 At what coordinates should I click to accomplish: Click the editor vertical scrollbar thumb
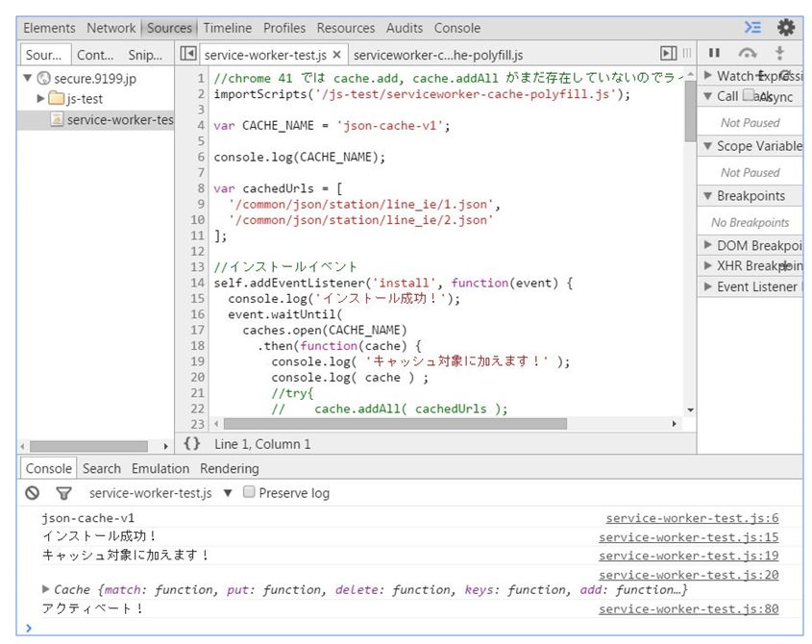(x=690, y=111)
